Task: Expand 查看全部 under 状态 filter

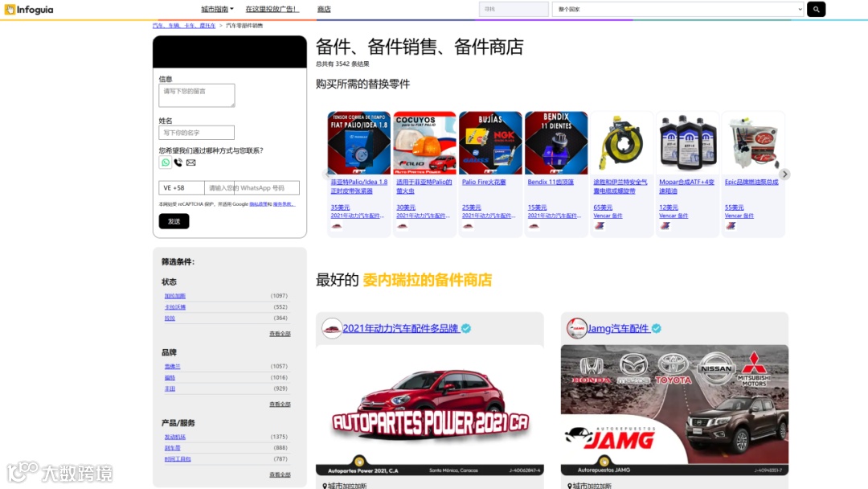Action: click(x=280, y=334)
